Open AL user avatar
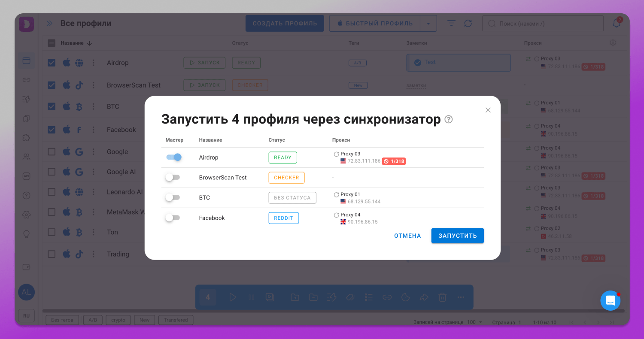The image size is (644, 339). [x=26, y=292]
